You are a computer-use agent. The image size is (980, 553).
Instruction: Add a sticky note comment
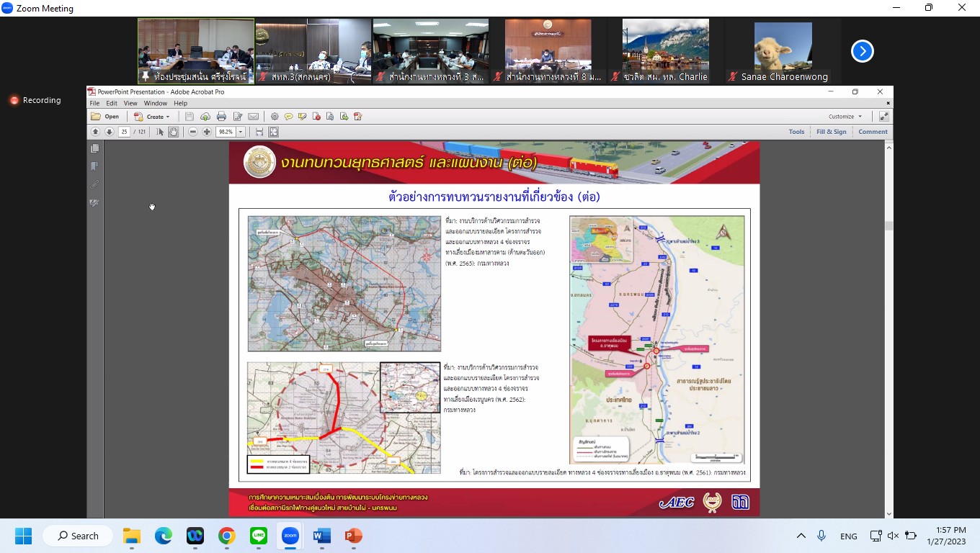288,117
